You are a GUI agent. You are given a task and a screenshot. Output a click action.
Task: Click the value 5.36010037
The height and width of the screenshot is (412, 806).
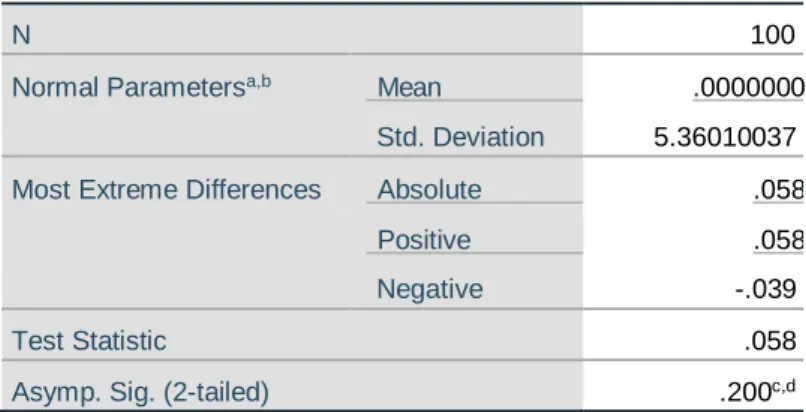point(725,137)
